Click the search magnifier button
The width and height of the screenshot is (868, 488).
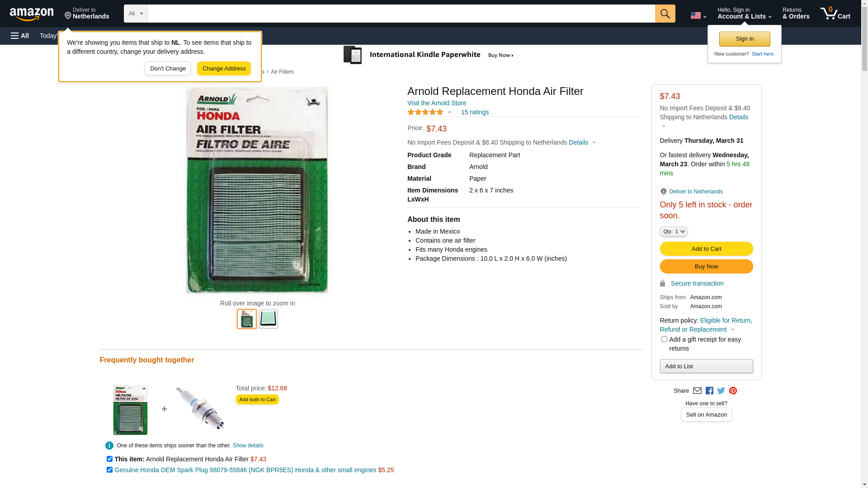(665, 14)
